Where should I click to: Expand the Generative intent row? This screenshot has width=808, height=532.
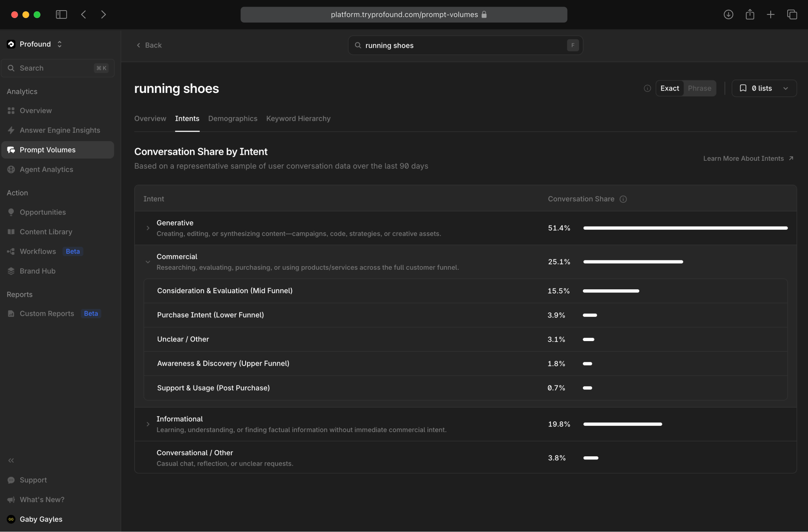(148, 228)
